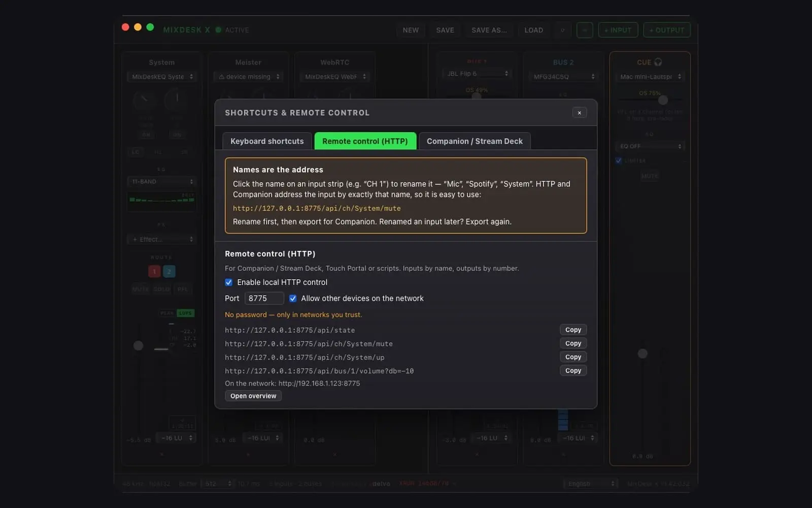
Task: Open the CUE Mac mini-Lautsprecher dropdown
Action: click(650, 77)
